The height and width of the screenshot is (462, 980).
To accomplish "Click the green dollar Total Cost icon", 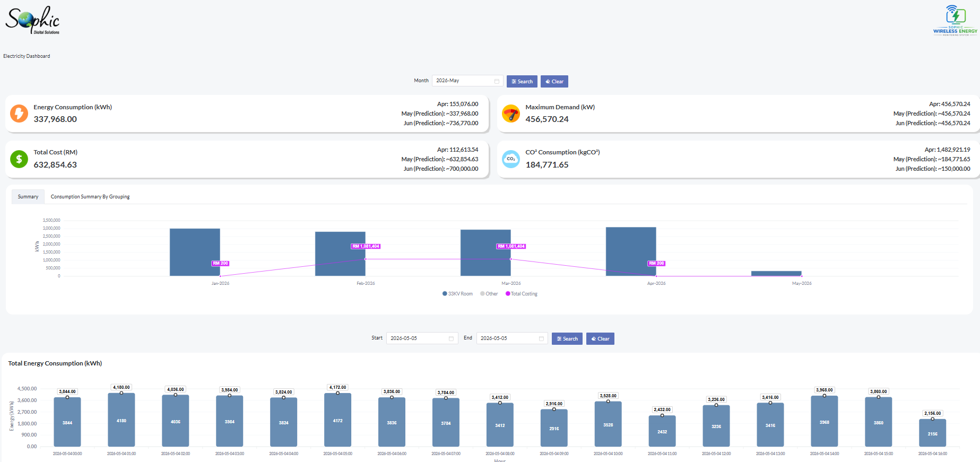I will 19,159.
